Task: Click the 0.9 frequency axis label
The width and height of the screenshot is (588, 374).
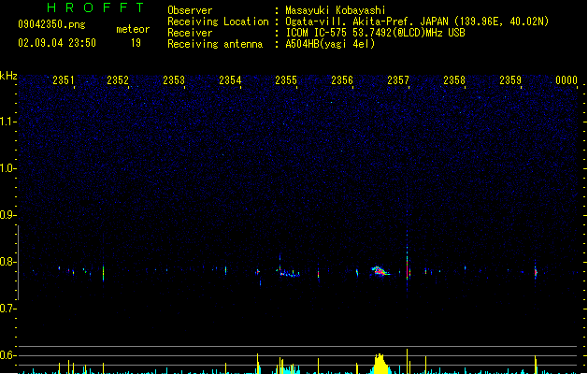Action: pos(7,215)
